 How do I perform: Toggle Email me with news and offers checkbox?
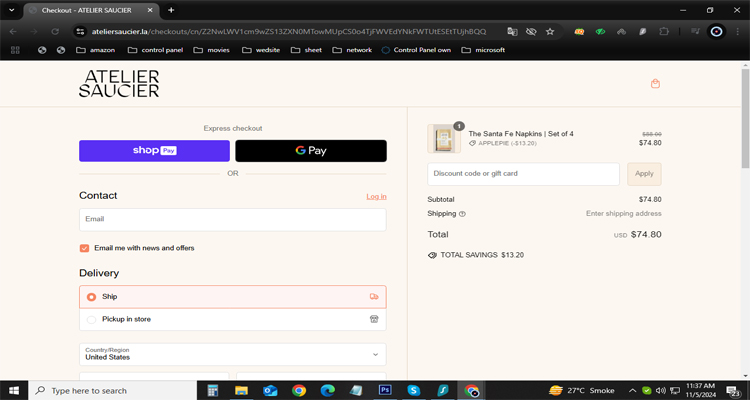click(84, 248)
